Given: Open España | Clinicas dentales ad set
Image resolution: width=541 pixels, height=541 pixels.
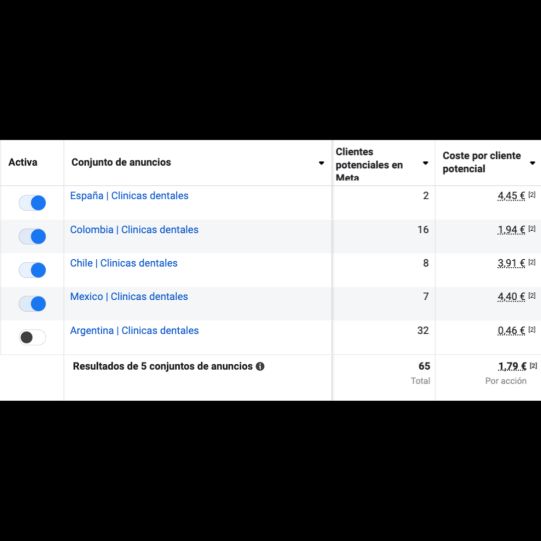Looking at the screenshot, I should (129, 196).
